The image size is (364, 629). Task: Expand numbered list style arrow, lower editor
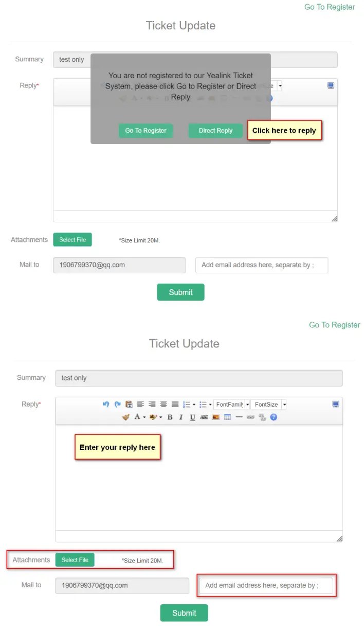point(194,405)
